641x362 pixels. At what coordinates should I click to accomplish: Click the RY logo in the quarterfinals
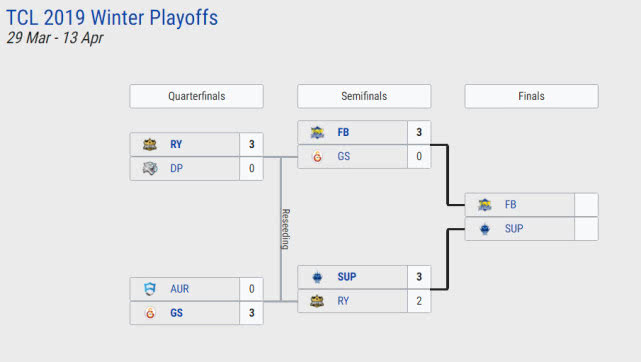pyautogui.click(x=150, y=144)
